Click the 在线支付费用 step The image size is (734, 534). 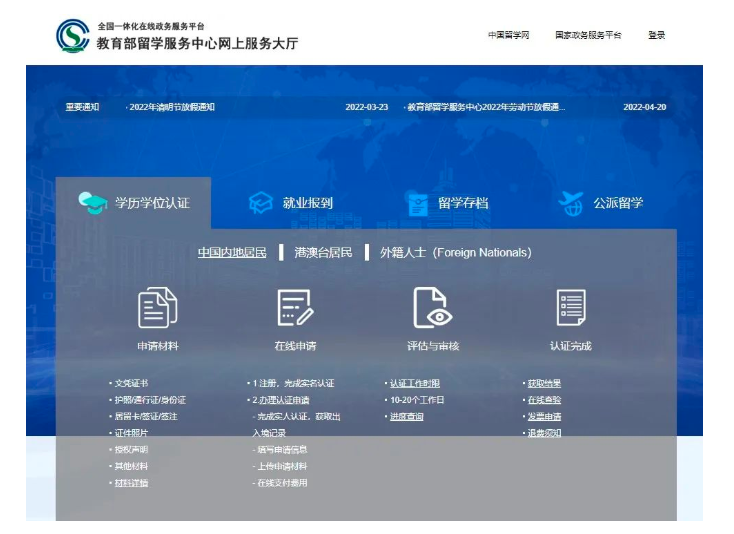tap(282, 483)
